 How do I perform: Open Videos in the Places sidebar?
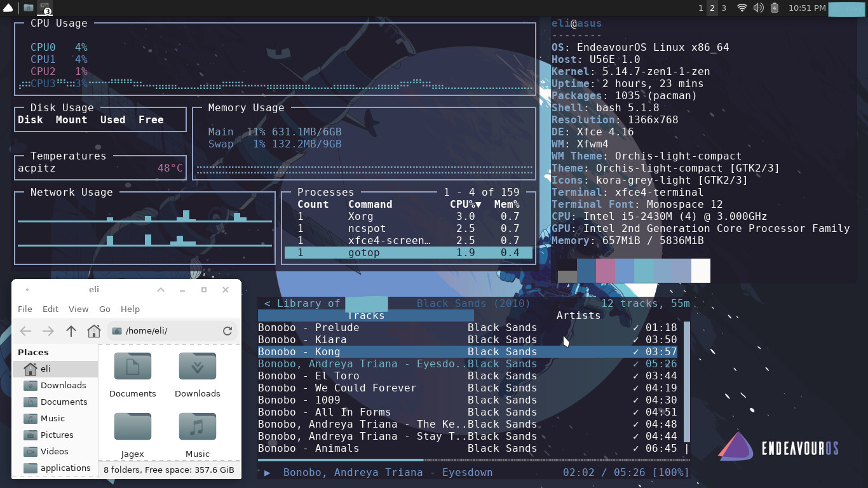click(55, 451)
